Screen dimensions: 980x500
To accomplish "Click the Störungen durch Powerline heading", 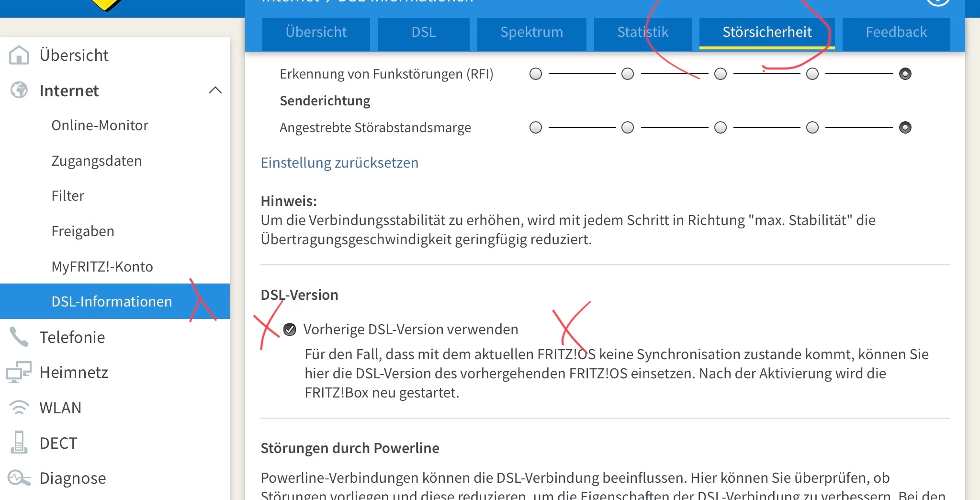I will tap(350, 448).
